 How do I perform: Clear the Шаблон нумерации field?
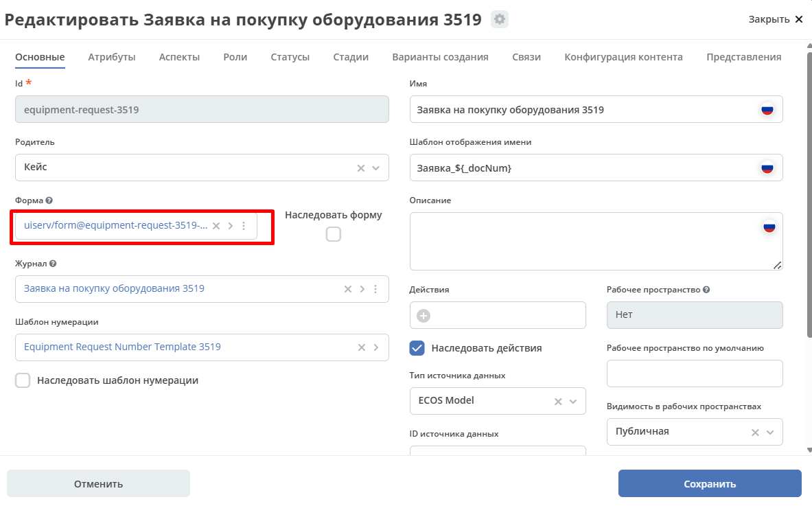tap(361, 347)
